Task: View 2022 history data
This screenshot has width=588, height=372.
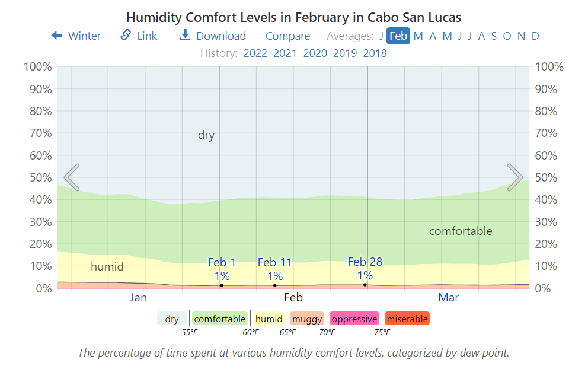Action: coord(255,53)
